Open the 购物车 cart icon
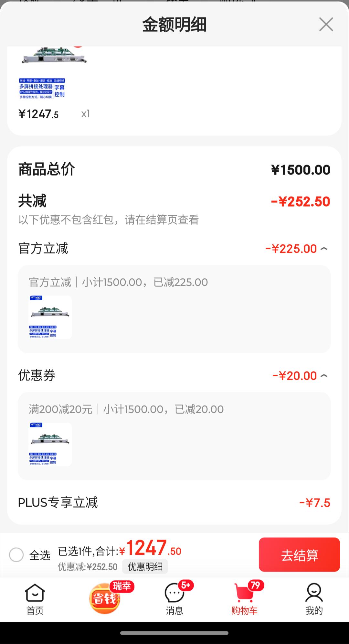Screen dimensions: 349x644 (244, 599)
